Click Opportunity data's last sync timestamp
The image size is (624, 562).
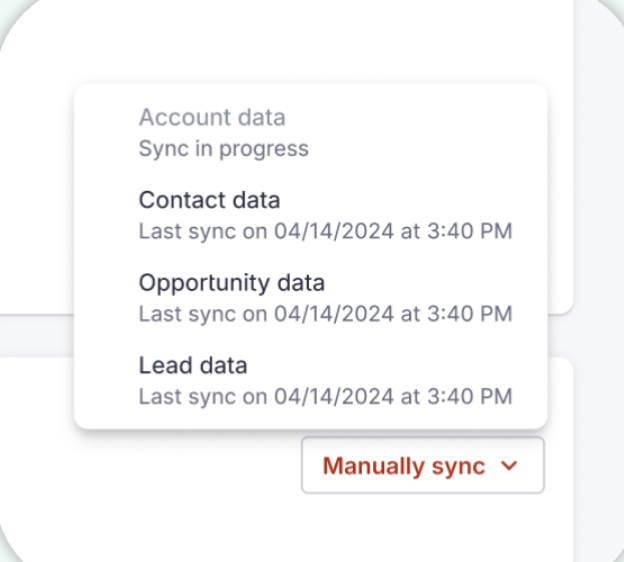pyautogui.click(x=326, y=314)
